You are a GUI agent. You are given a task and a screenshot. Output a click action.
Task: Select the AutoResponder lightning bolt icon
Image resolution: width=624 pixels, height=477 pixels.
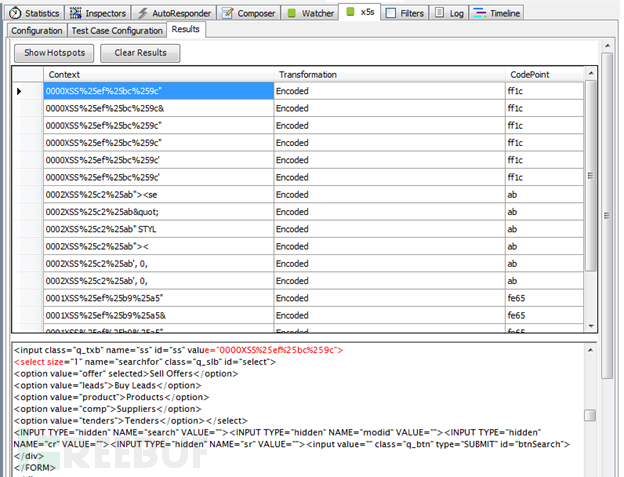coord(142,13)
